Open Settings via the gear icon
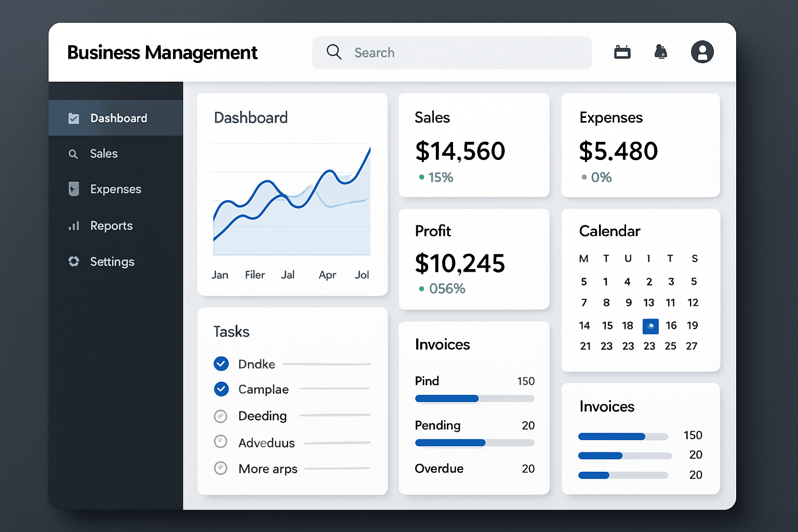This screenshot has width=798, height=532. pyautogui.click(x=73, y=262)
